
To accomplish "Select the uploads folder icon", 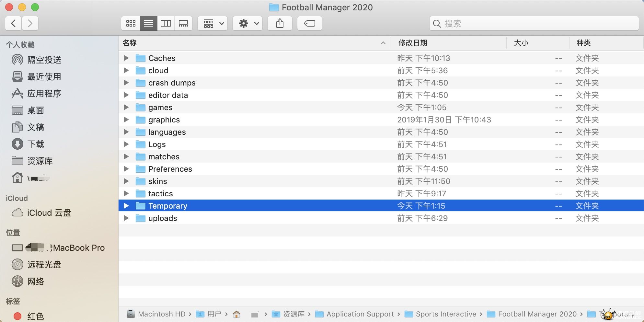I will click(x=140, y=218).
